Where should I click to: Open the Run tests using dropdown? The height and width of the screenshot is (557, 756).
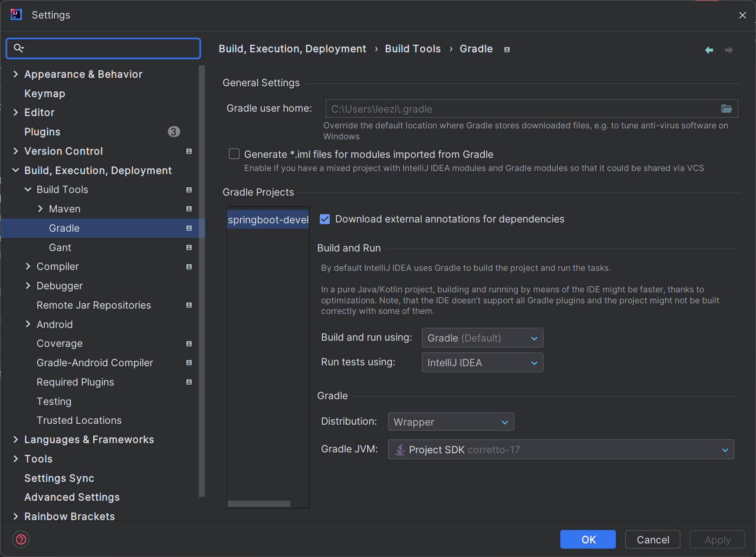(482, 363)
